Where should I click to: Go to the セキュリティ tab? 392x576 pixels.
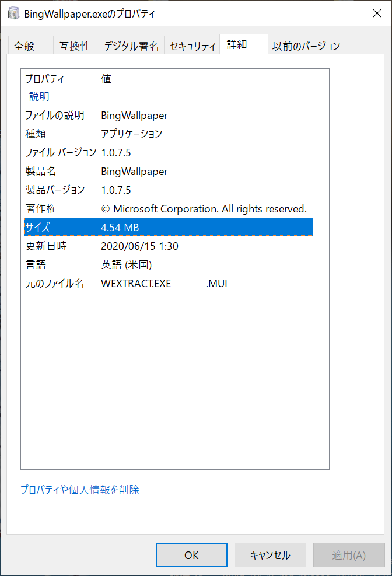coord(192,46)
